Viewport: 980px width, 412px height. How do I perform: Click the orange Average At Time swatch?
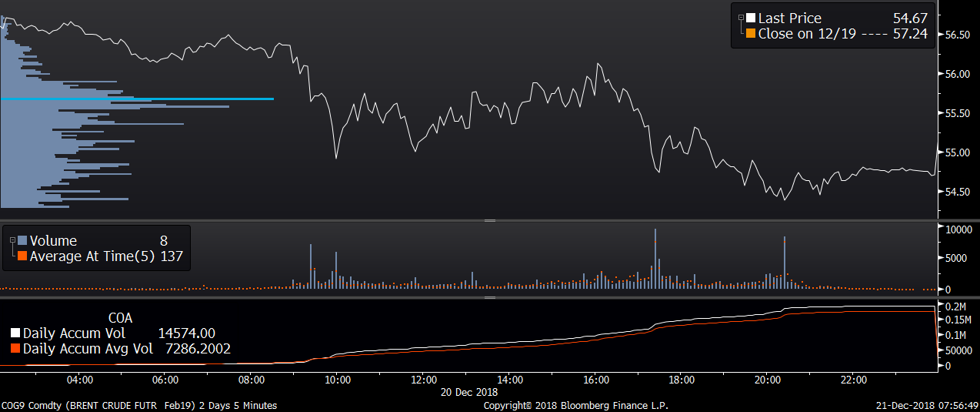(x=22, y=256)
